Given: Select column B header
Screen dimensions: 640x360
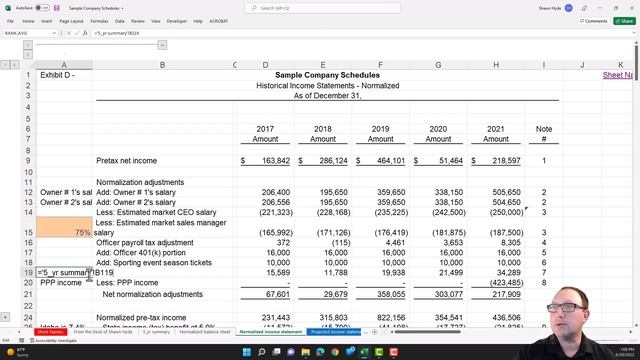Looking at the screenshot, I should point(162,65).
